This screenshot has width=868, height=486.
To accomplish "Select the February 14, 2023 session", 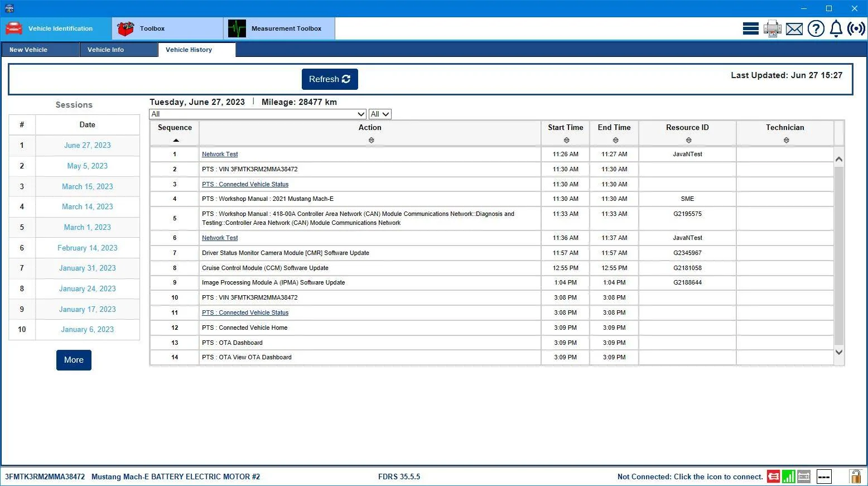I will coord(88,248).
